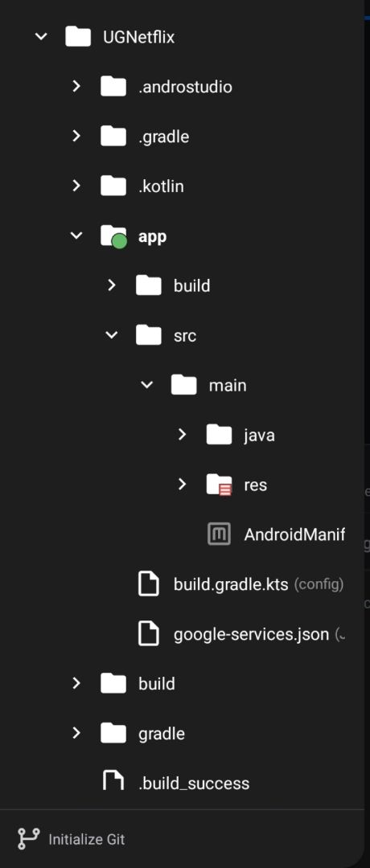
Task: Collapse the app folder chevron
Action: click(x=76, y=235)
